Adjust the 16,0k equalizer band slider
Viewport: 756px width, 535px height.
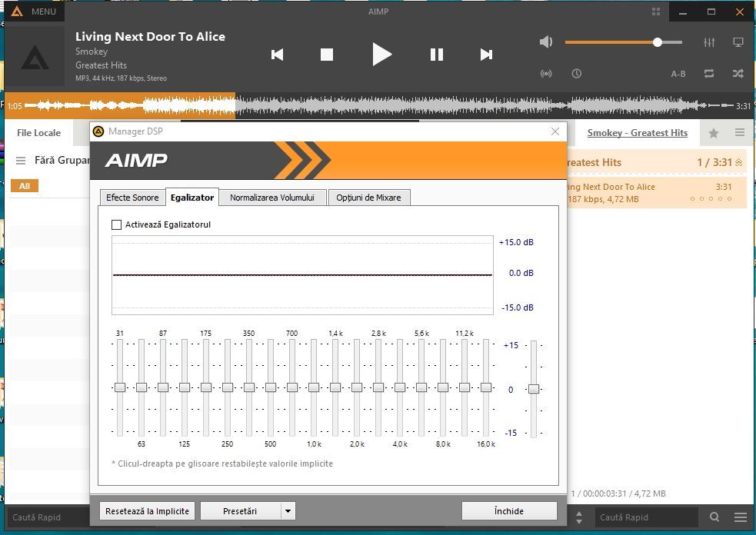[x=486, y=387]
